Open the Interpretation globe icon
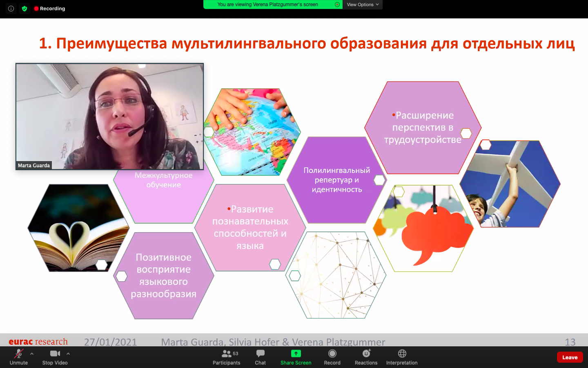Screen dimensions: 588x368 coord(402,354)
